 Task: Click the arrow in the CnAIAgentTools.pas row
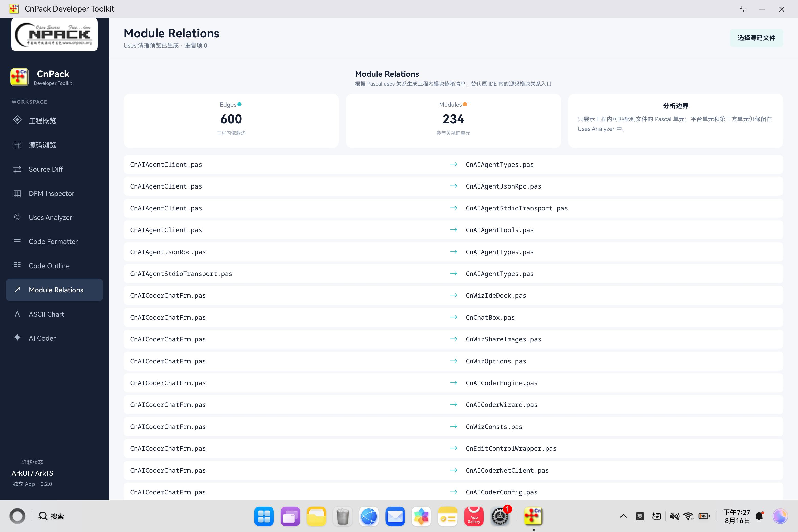coord(453,230)
